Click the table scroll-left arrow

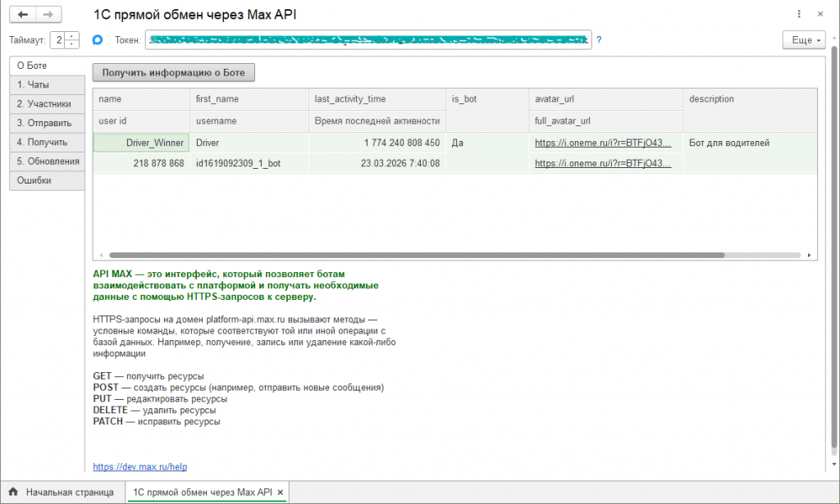(x=101, y=255)
